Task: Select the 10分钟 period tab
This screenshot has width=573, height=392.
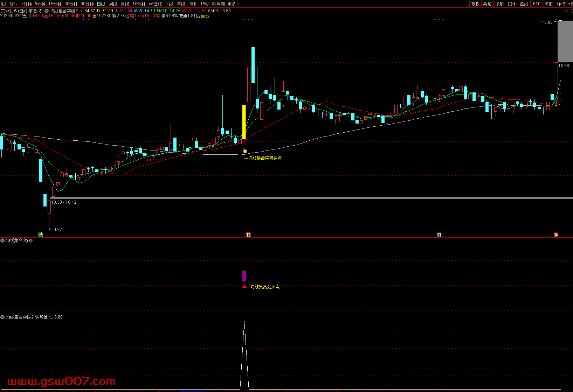Action: pyautogui.click(x=139, y=4)
